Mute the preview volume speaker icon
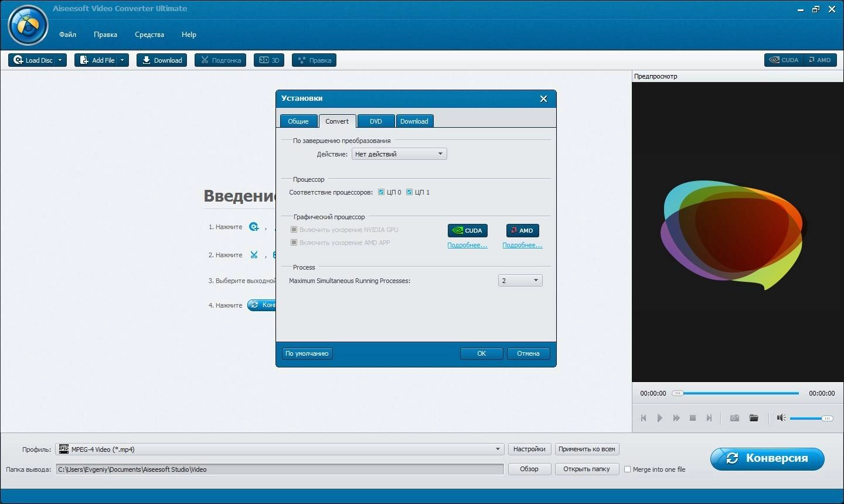Image resolution: width=844 pixels, height=504 pixels. pyautogui.click(x=781, y=418)
